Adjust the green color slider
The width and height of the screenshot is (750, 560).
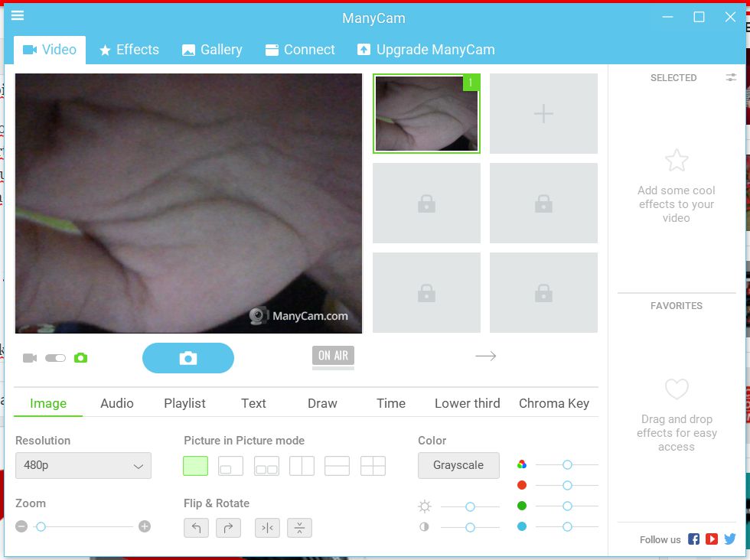pyautogui.click(x=567, y=506)
